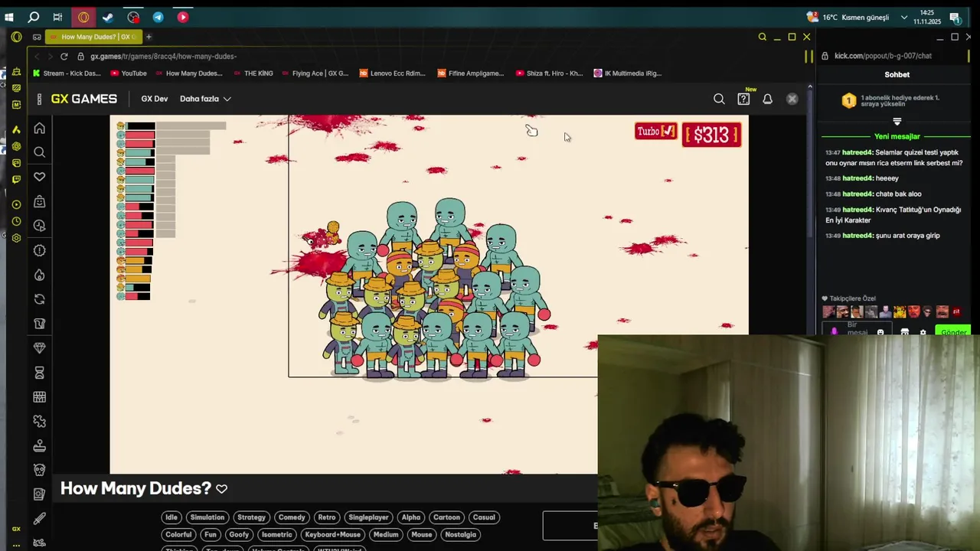Reload the gx.games page
The height and width of the screenshot is (551, 980).
click(64, 56)
